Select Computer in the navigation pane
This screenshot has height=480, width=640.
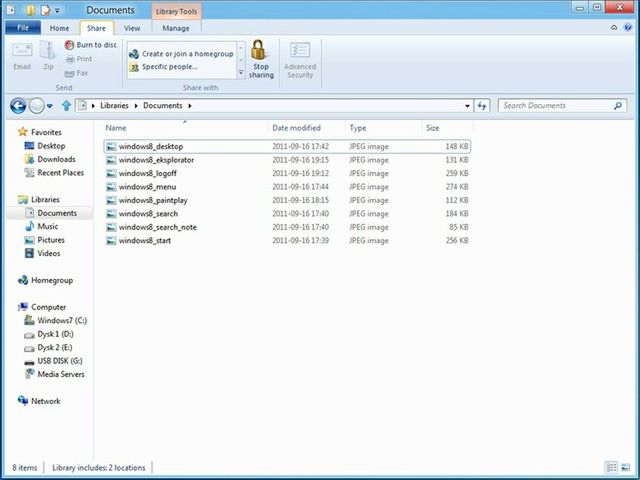(x=42, y=307)
